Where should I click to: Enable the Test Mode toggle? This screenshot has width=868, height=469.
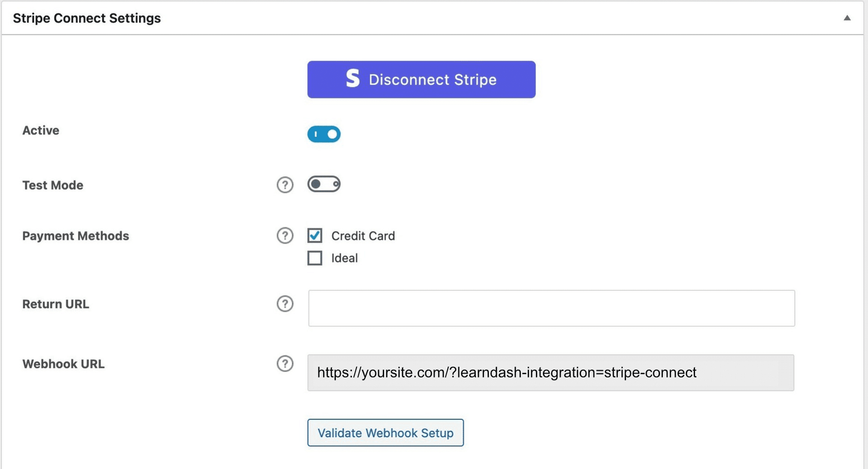click(324, 185)
